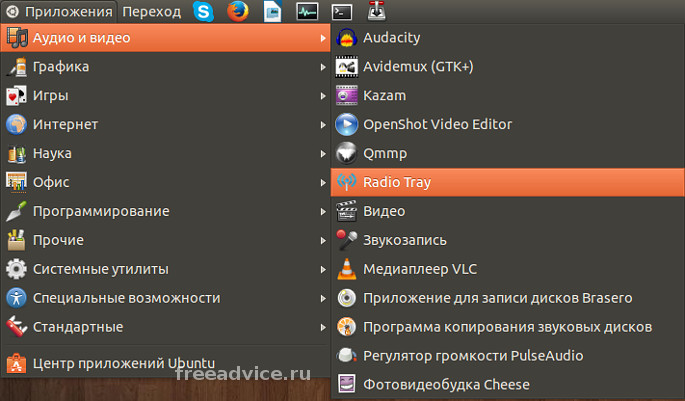Click the PulseAudio volume control icon

(346, 356)
